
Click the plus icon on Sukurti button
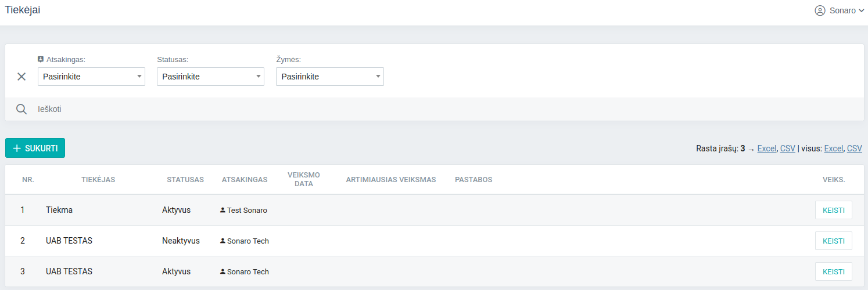17,148
